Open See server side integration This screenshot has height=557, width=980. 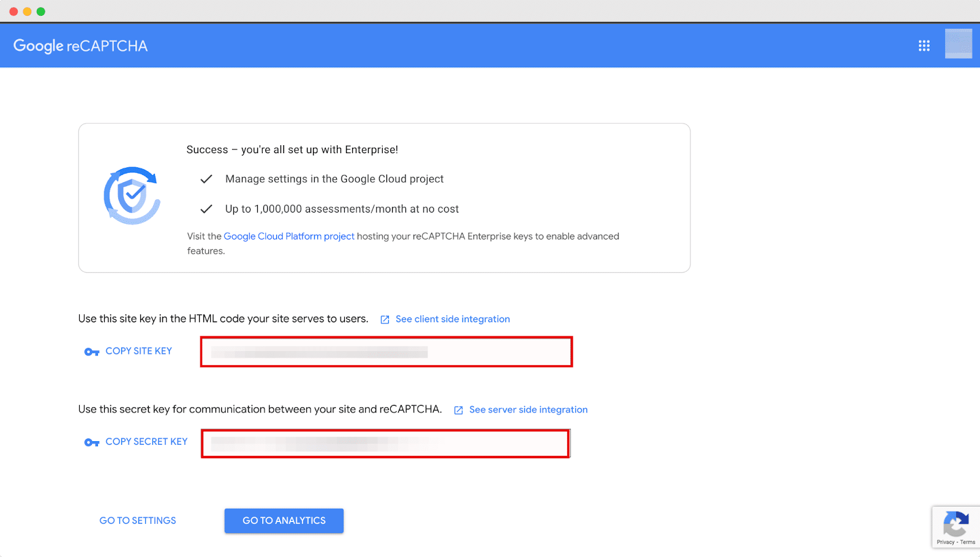click(528, 409)
